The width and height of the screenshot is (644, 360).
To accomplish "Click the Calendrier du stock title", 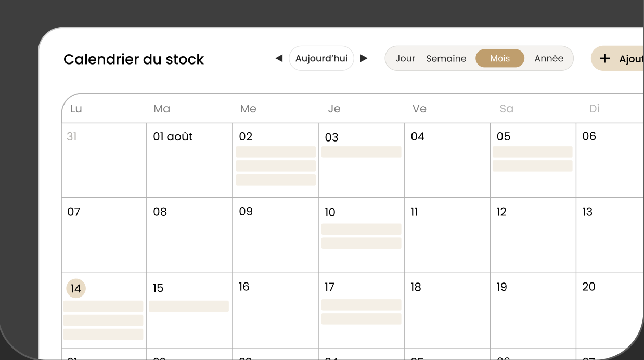I will coord(134,59).
